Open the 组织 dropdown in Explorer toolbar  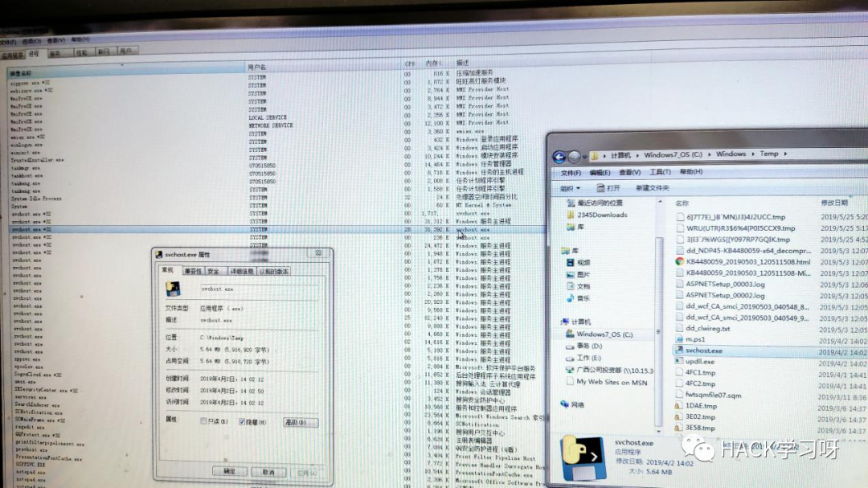(x=570, y=188)
